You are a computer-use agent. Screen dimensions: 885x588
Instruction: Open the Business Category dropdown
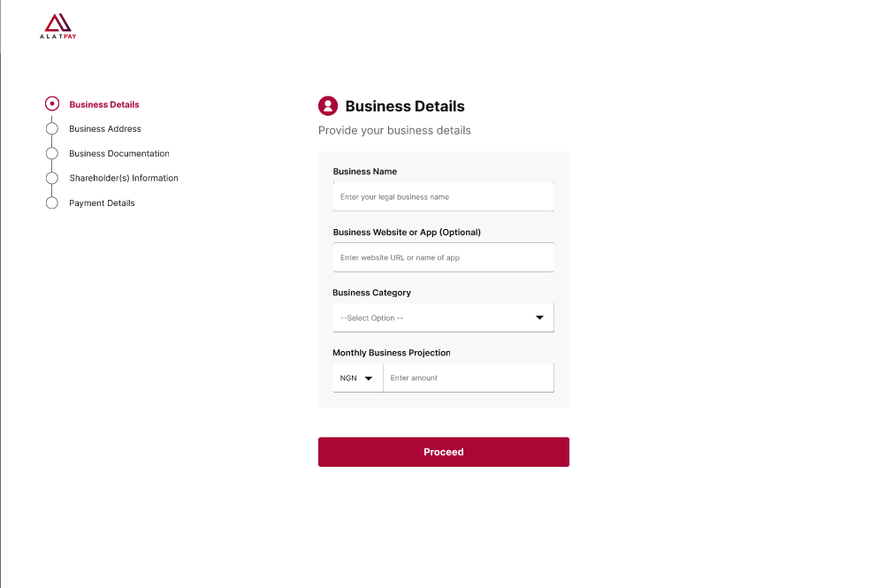pos(433,318)
